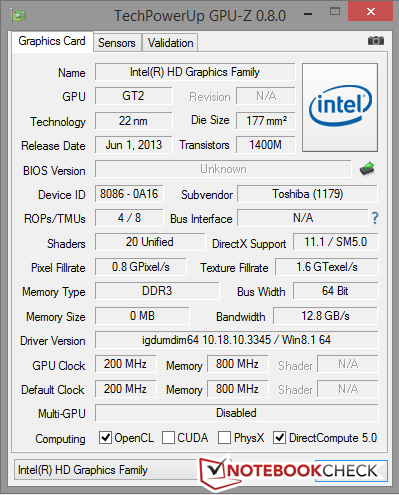399x495 pixels.
Task: Click the N/A Bus Interface field
Action: click(x=303, y=218)
